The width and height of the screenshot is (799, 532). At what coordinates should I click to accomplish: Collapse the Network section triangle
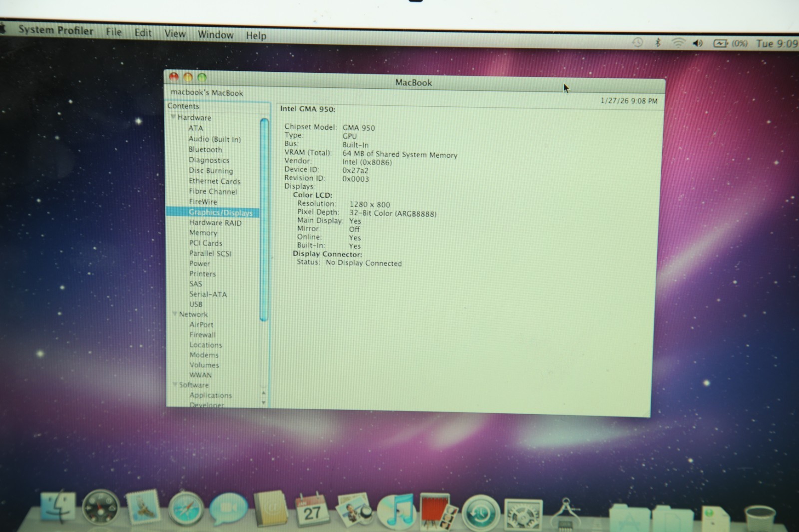[174, 314]
